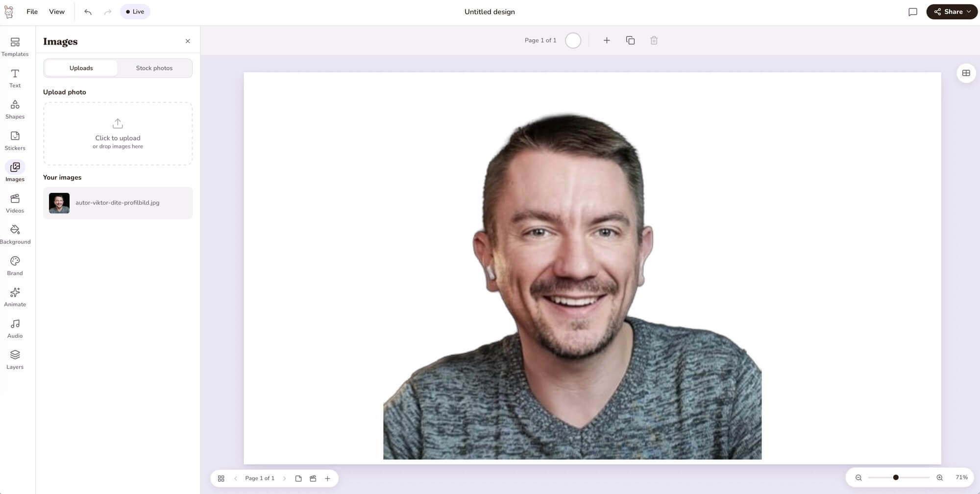980x494 pixels.
Task: Open the Animate panel
Action: click(x=15, y=297)
